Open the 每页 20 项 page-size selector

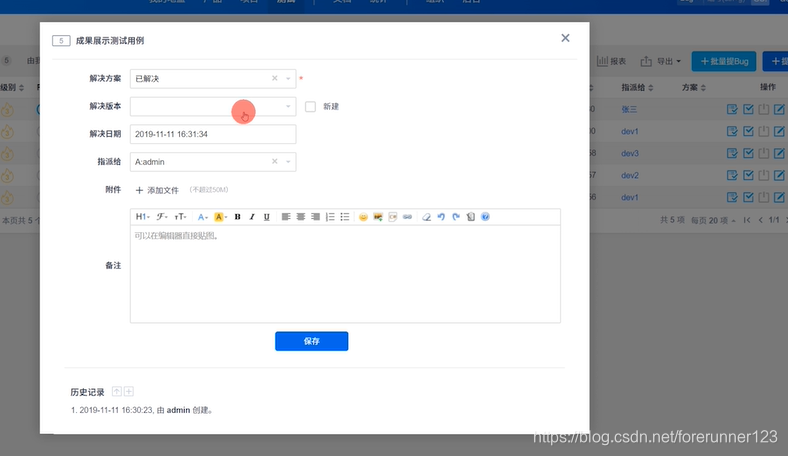coord(713,220)
